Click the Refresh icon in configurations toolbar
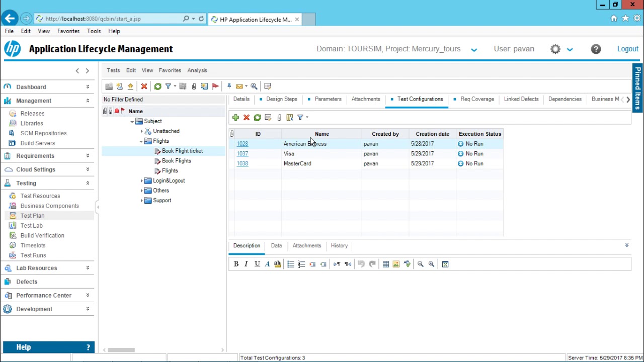644x362 pixels. pos(257,118)
